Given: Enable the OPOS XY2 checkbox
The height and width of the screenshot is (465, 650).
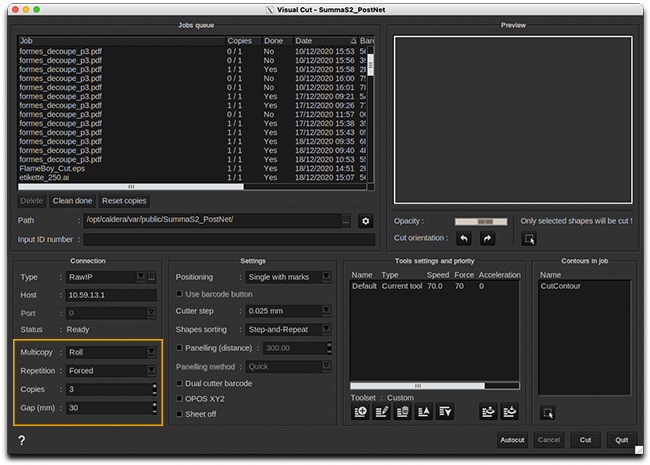Looking at the screenshot, I should [x=180, y=398].
